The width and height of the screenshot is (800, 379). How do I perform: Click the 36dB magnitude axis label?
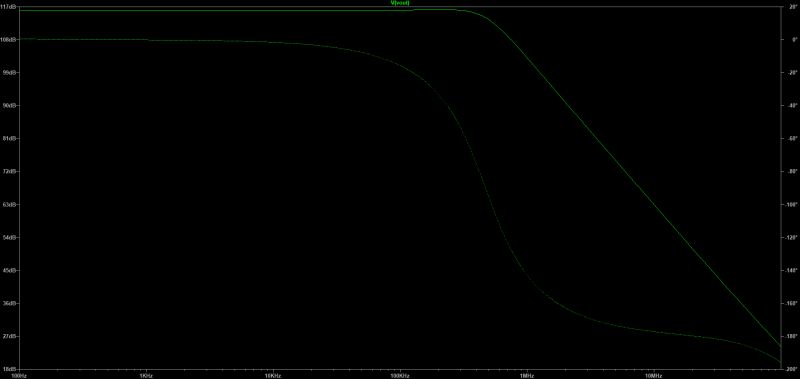(x=10, y=303)
